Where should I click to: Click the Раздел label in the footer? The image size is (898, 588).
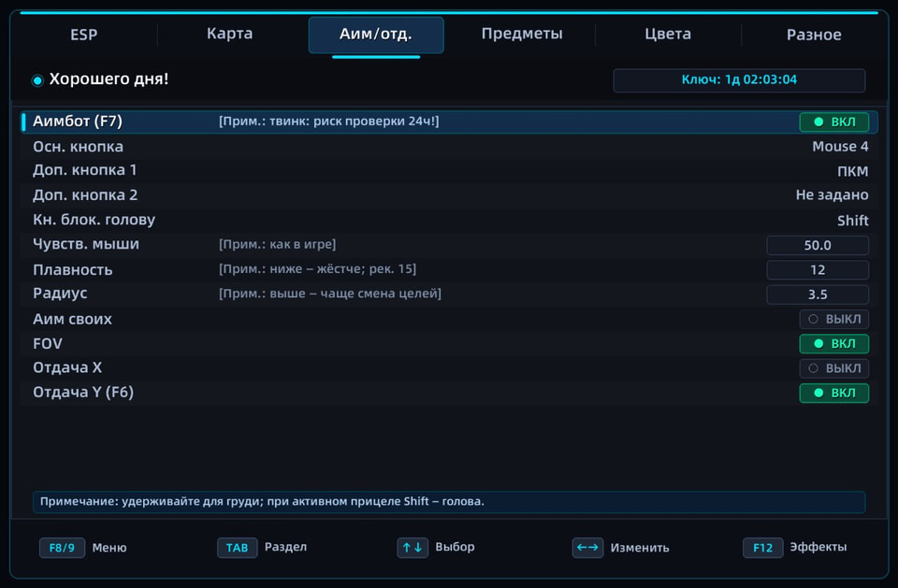click(x=286, y=548)
